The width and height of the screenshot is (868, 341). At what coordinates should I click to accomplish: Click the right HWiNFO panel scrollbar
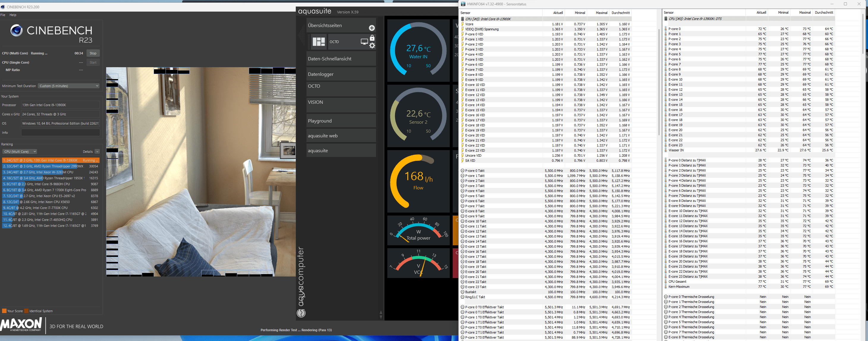pyautogui.click(x=863, y=34)
